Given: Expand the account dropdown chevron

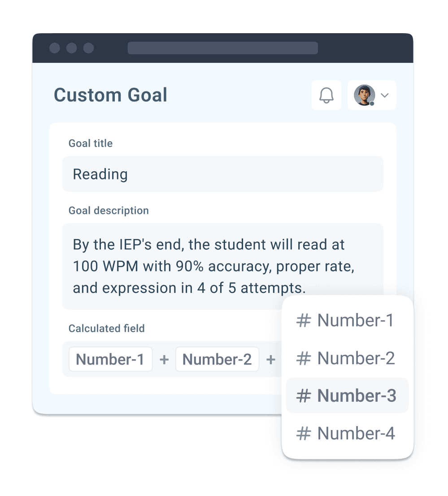Looking at the screenshot, I should (385, 95).
